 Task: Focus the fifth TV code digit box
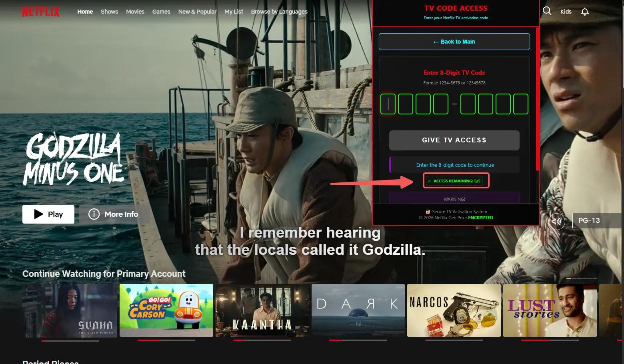[x=468, y=104]
